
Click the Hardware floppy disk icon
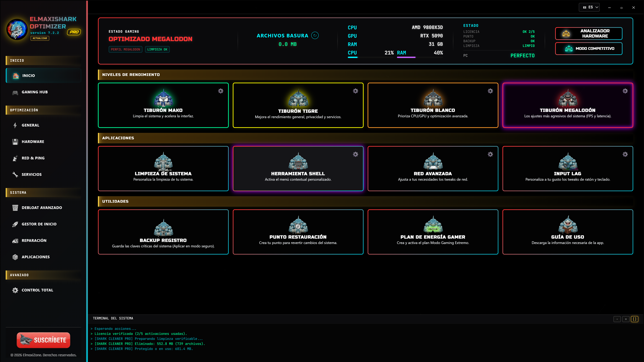pos(15,142)
